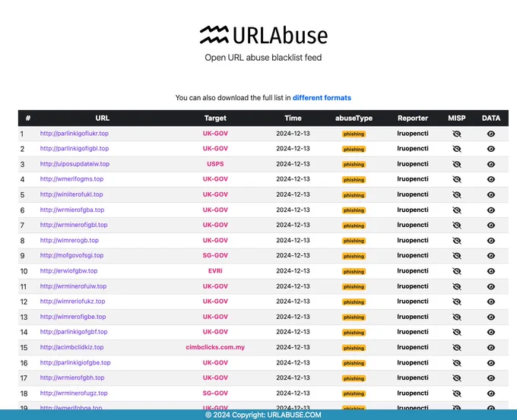This screenshot has width=517, height=420.
Task: Click the Time column header
Action: tap(293, 118)
